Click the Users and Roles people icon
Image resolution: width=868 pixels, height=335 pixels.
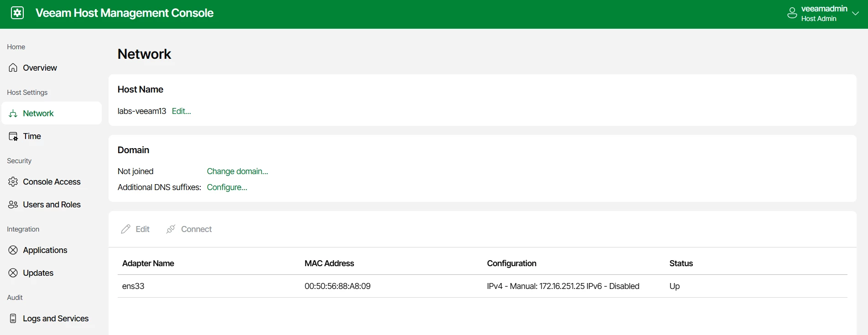(x=13, y=205)
